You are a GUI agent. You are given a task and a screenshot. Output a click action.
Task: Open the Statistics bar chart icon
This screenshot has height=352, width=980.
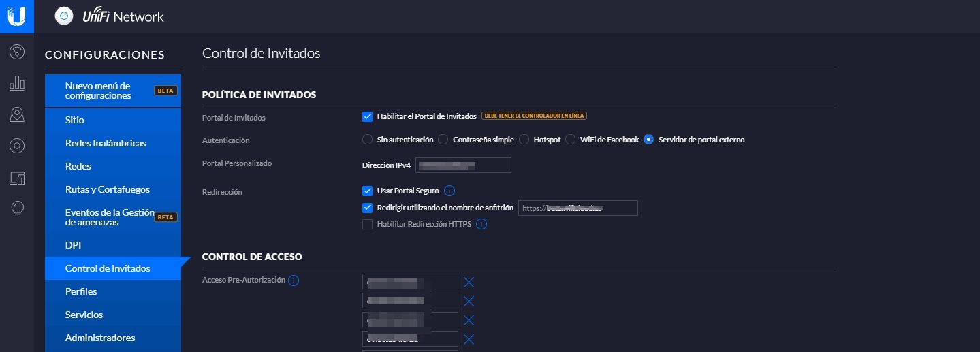17,83
